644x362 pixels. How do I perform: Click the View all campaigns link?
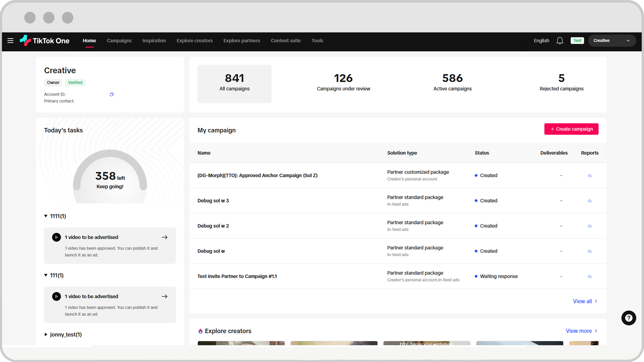[x=585, y=301]
